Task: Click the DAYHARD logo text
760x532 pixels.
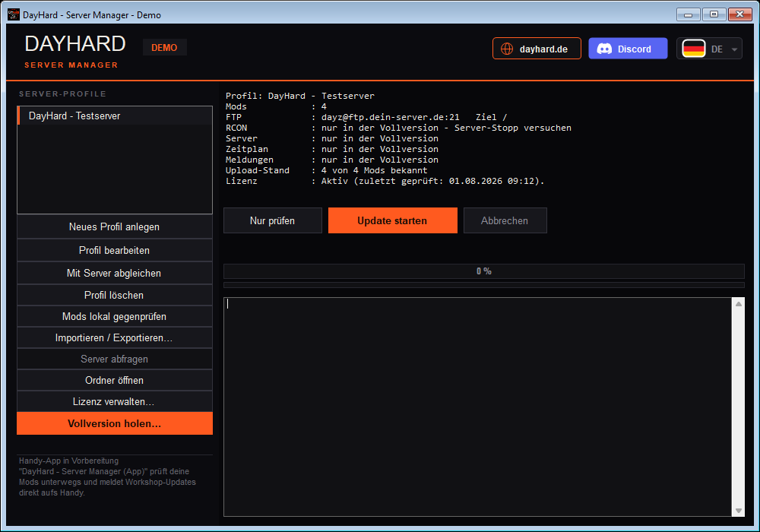Action: point(75,44)
